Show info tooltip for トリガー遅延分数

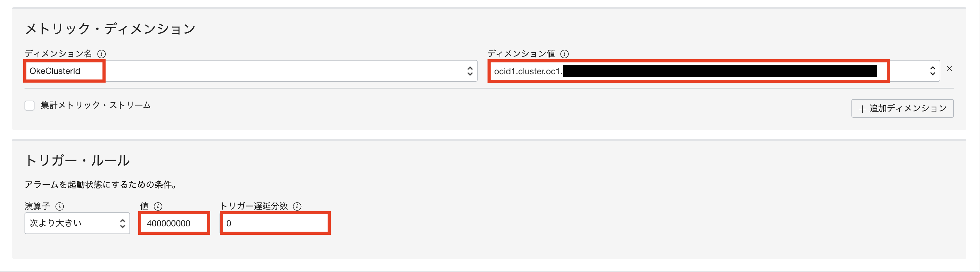tap(297, 206)
